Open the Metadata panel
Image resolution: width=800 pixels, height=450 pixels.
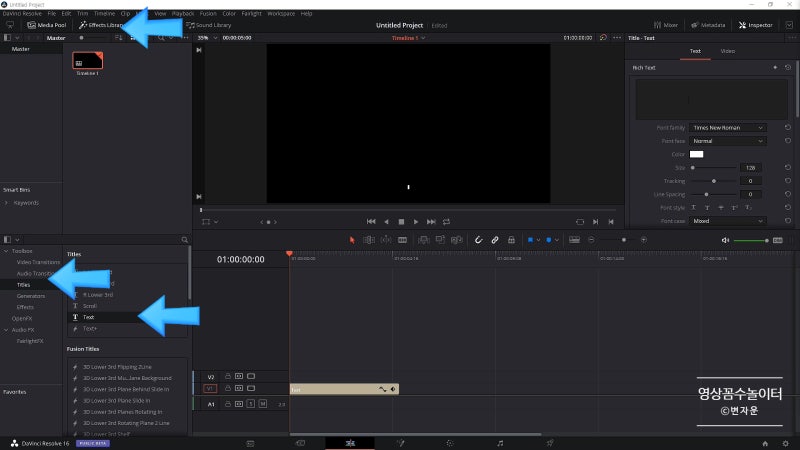[x=708, y=24]
